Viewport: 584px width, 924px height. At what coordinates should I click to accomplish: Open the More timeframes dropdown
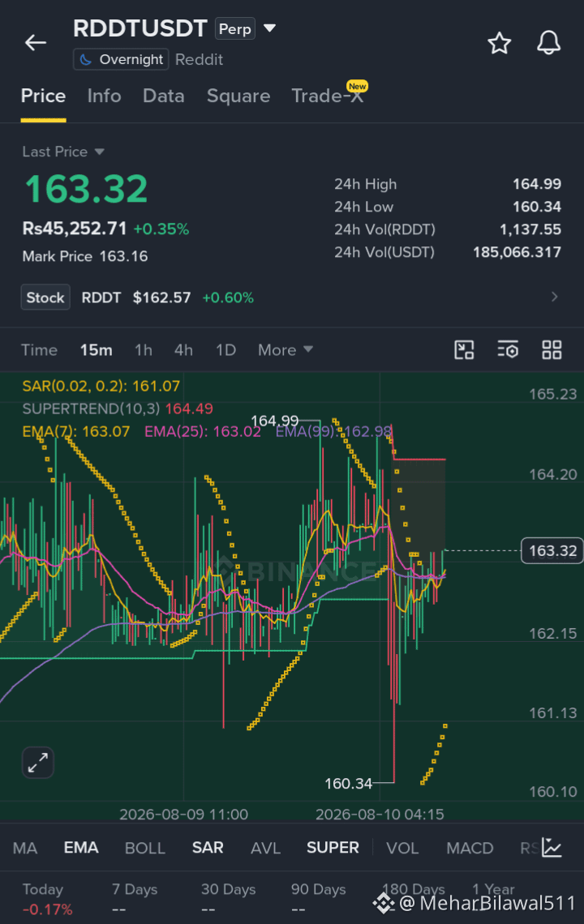point(285,350)
